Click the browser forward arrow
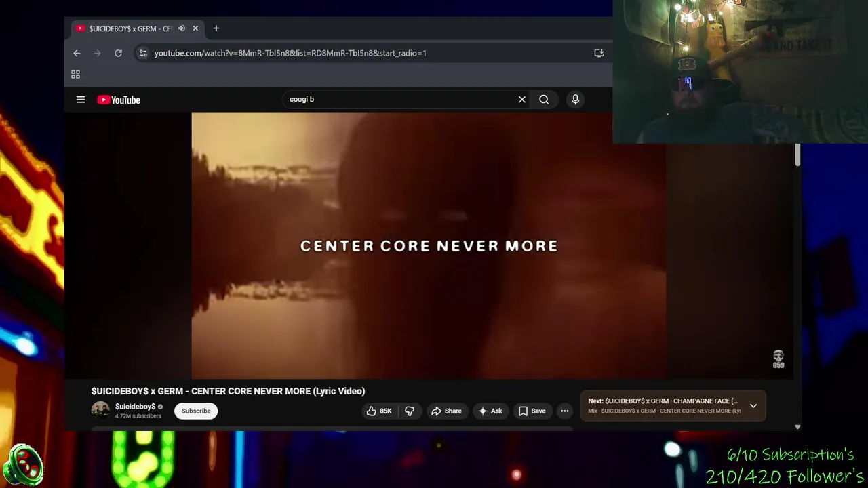 pyautogui.click(x=98, y=53)
